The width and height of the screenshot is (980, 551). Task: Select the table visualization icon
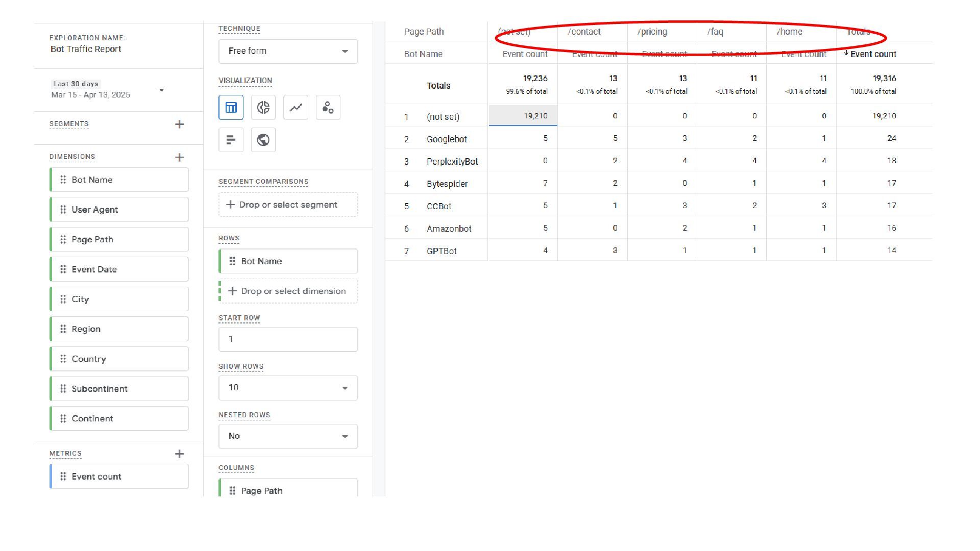[231, 108]
